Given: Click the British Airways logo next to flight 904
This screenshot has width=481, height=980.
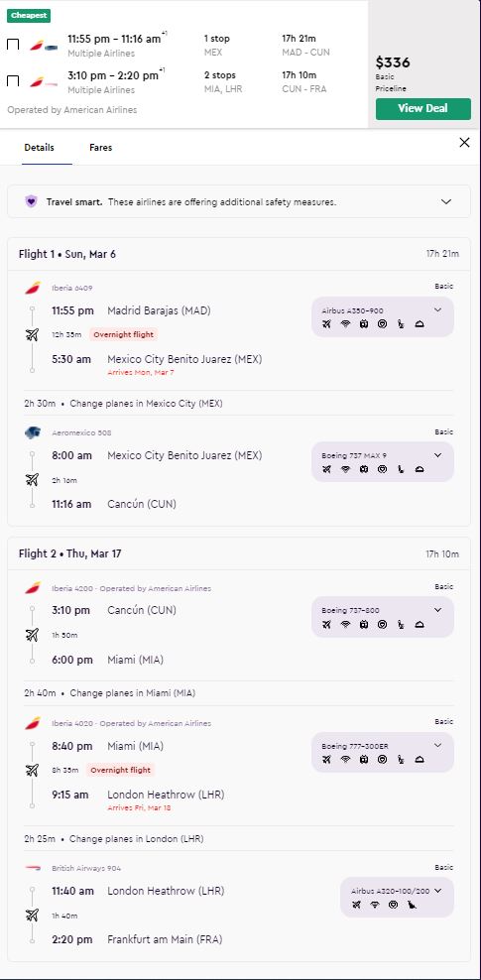Looking at the screenshot, I should pyautogui.click(x=33, y=868).
